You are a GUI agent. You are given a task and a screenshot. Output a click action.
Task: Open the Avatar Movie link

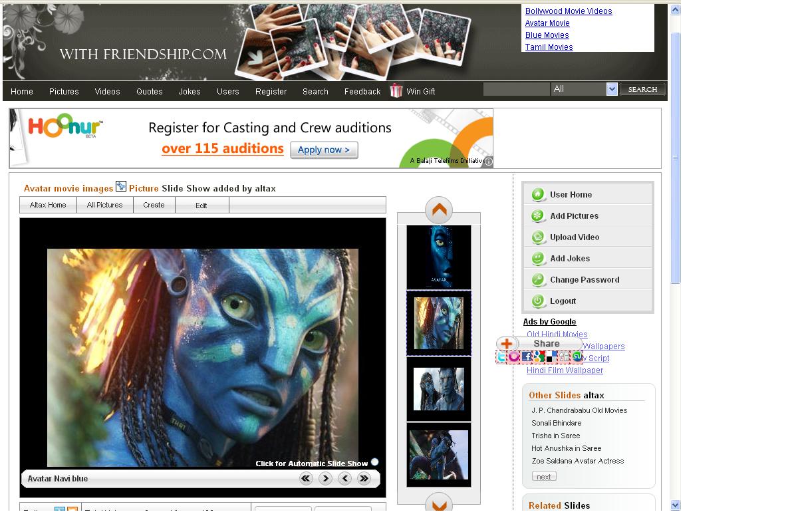point(547,23)
